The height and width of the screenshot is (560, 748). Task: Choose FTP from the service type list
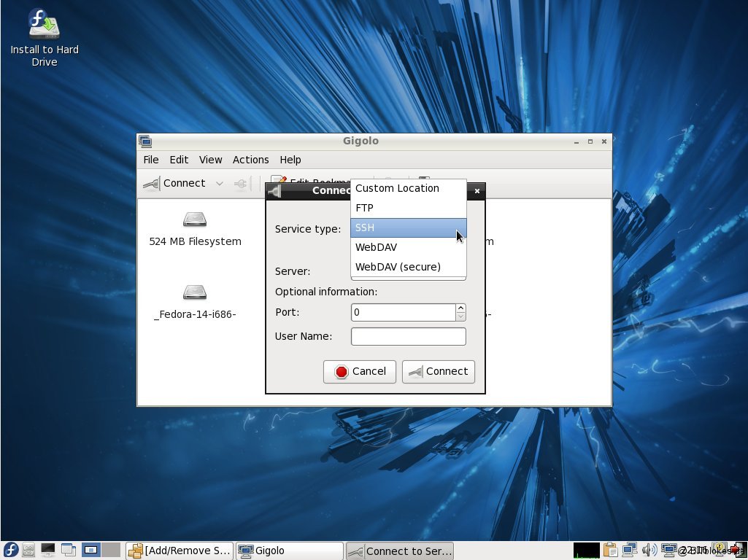pyautogui.click(x=409, y=208)
